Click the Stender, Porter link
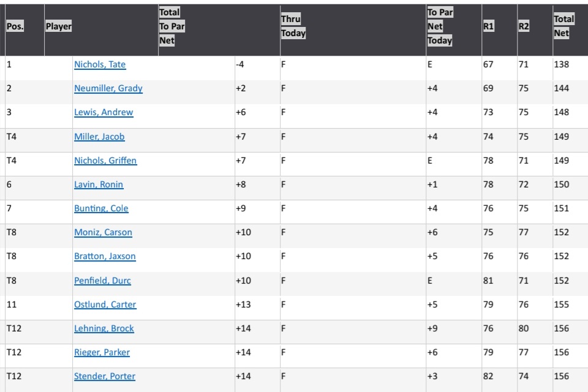The height and width of the screenshot is (392, 588). pyautogui.click(x=105, y=376)
